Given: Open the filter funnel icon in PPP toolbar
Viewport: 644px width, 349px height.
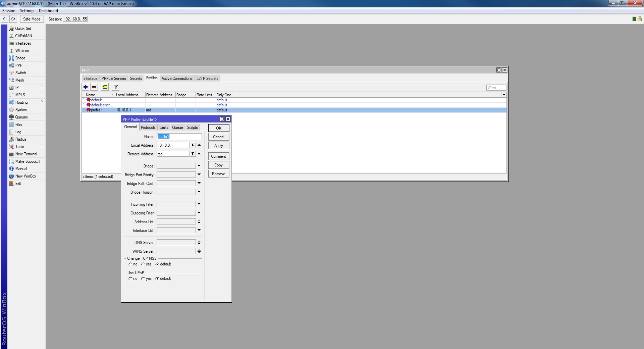Looking at the screenshot, I should [x=115, y=87].
